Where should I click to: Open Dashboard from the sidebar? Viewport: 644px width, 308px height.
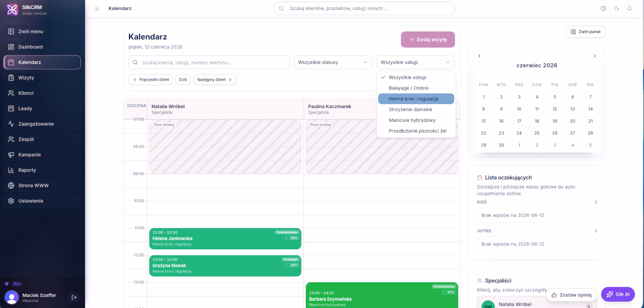(42, 47)
